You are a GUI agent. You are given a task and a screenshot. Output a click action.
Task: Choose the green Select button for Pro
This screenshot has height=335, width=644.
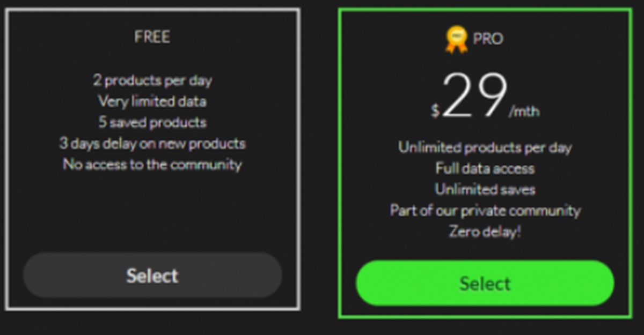click(485, 283)
